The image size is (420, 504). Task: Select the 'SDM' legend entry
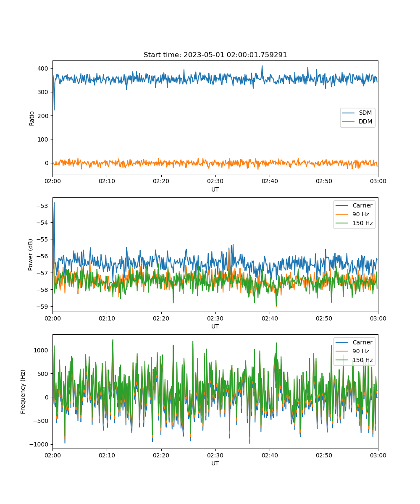click(365, 113)
